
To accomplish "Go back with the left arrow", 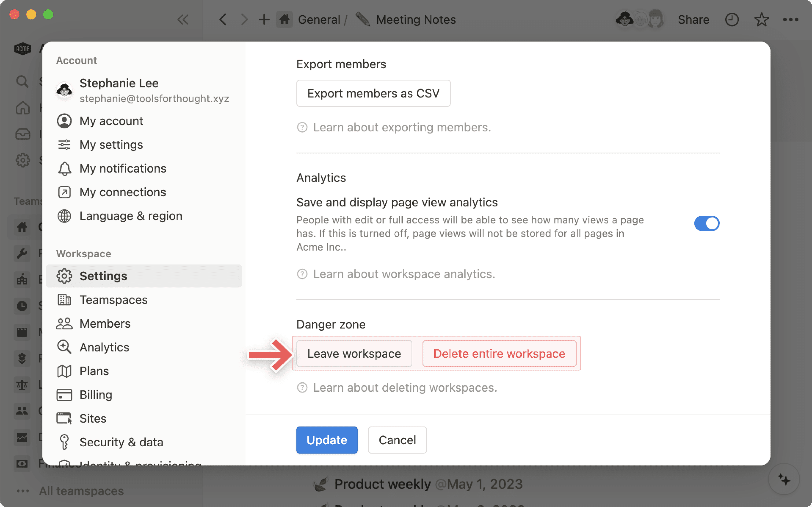I will tap(223, 20).
